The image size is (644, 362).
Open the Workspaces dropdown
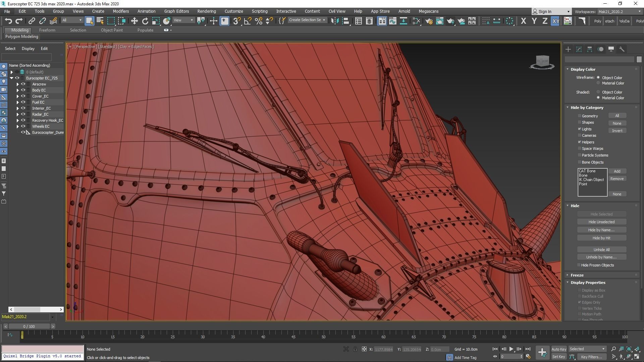[x=619, y=11]
